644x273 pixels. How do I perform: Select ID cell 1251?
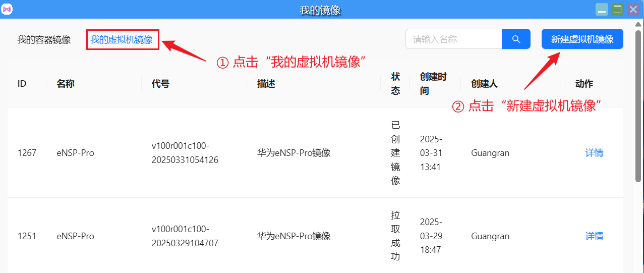[x=27, y=236]
